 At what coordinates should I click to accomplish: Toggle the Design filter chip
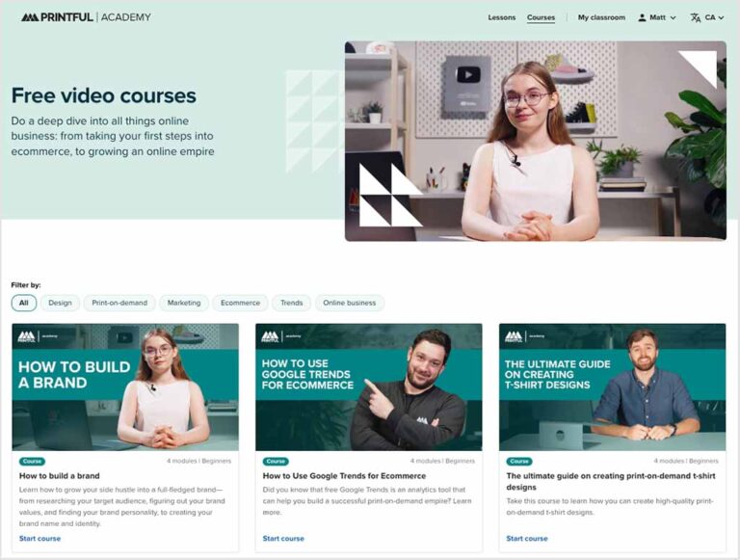[x=60, y=303]
